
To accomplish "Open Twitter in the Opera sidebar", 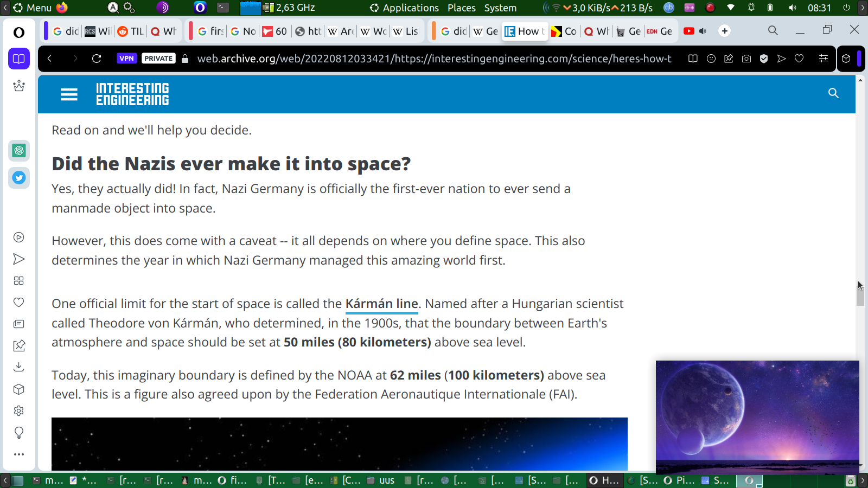I will point(19,178).
